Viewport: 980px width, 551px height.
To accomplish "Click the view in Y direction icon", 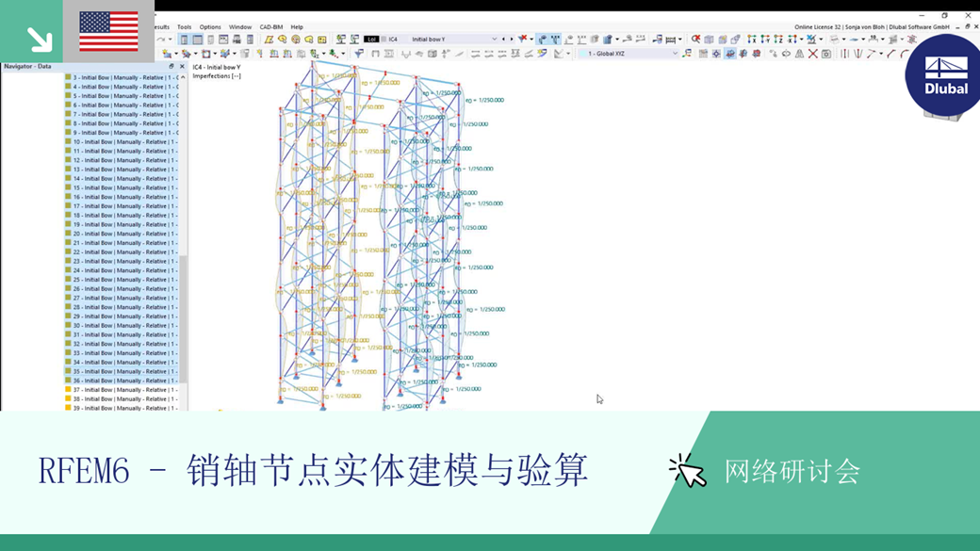I will click(765, 39).
